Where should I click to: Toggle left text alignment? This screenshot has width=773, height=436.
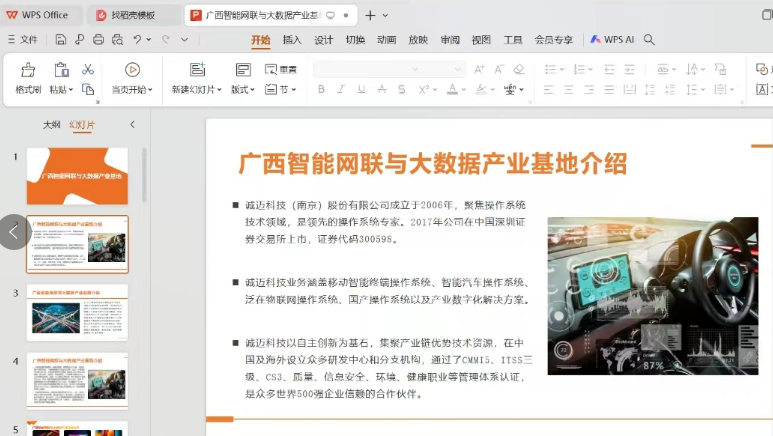(x=549, y=89)
